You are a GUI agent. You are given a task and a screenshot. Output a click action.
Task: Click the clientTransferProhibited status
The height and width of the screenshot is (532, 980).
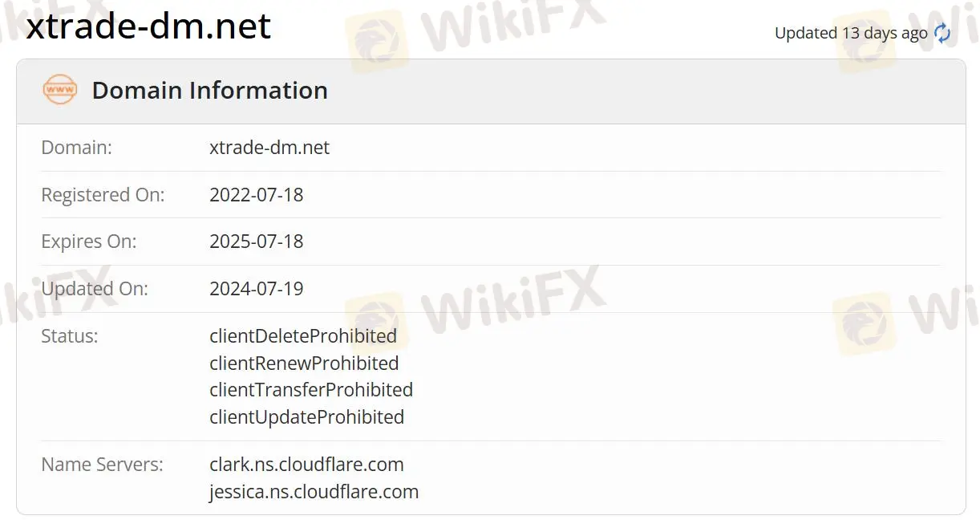pyautogui.click(x=311, y=390)
